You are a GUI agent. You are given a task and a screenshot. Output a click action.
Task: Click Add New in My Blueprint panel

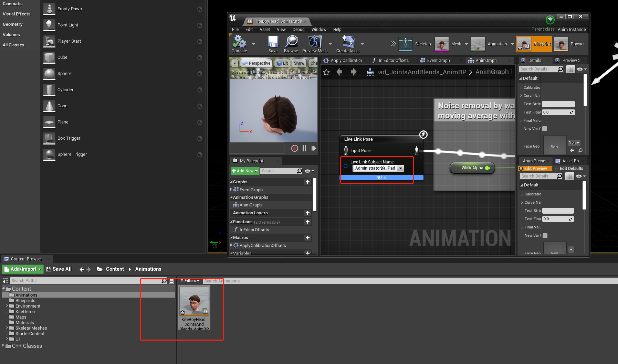pyautogui.click(x=244, y=171)
